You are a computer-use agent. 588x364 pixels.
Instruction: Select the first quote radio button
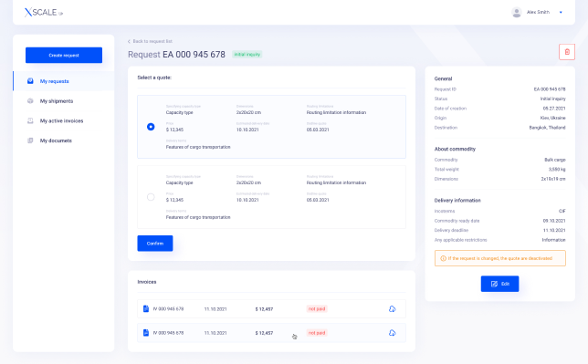(151, 127)
